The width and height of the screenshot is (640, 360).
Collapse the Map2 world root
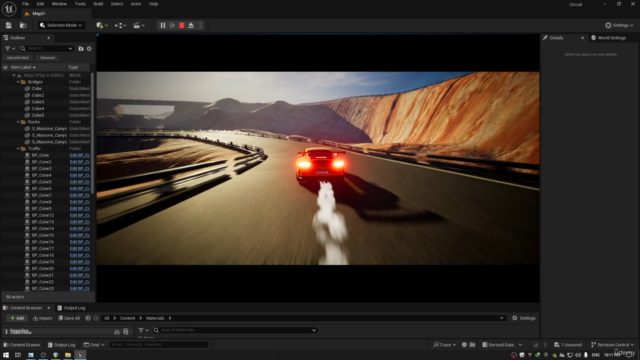point(14,76)
